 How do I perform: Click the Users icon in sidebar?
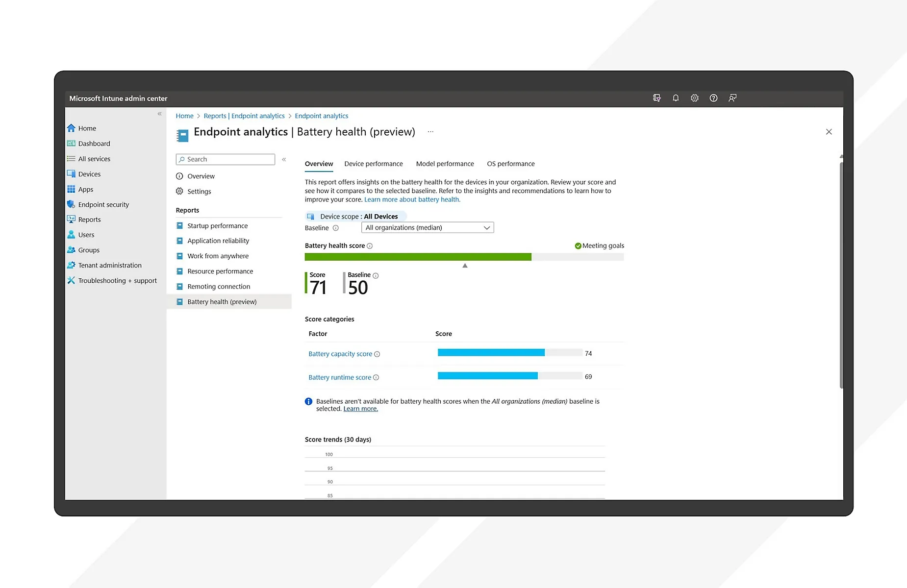click(x=71, y=235)
